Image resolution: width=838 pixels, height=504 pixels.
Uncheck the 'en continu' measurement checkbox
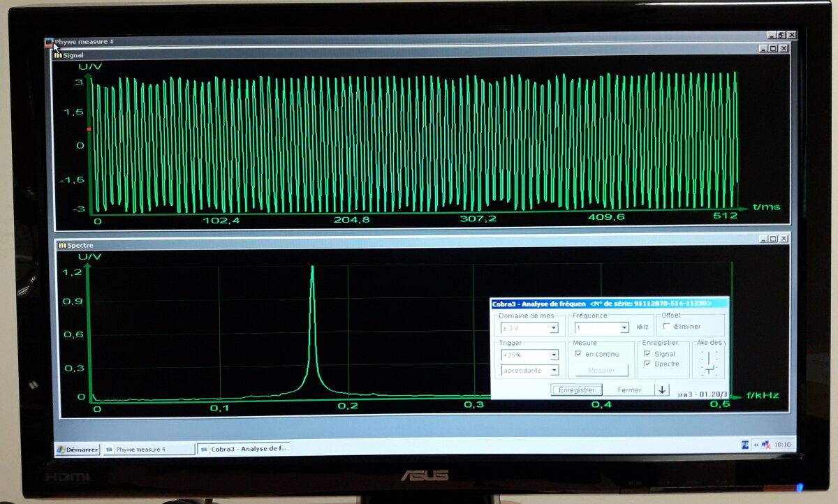pos(578,354)
